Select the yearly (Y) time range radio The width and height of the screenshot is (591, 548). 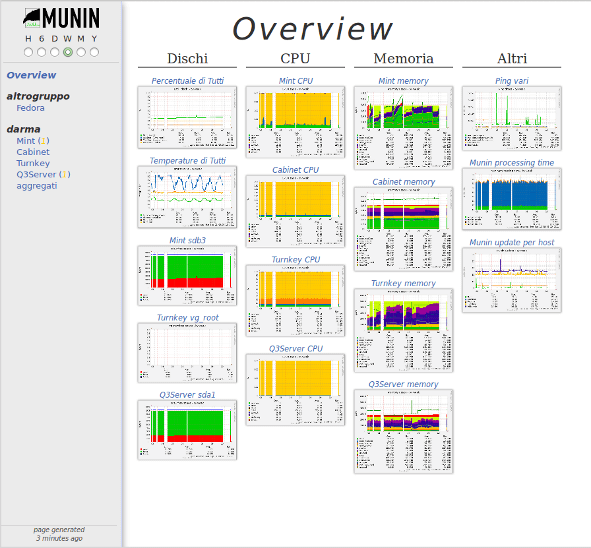[94, 52]
